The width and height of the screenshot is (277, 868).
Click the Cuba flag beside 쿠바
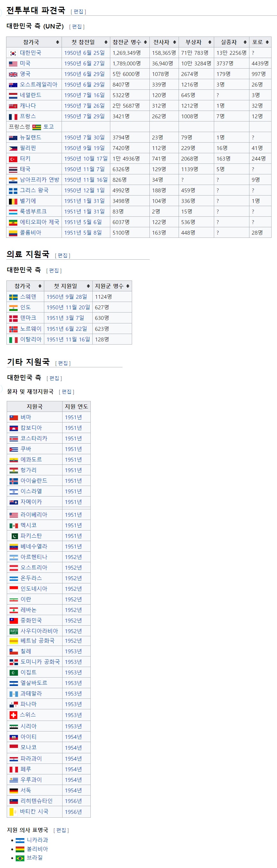click(x=13, y=449)
